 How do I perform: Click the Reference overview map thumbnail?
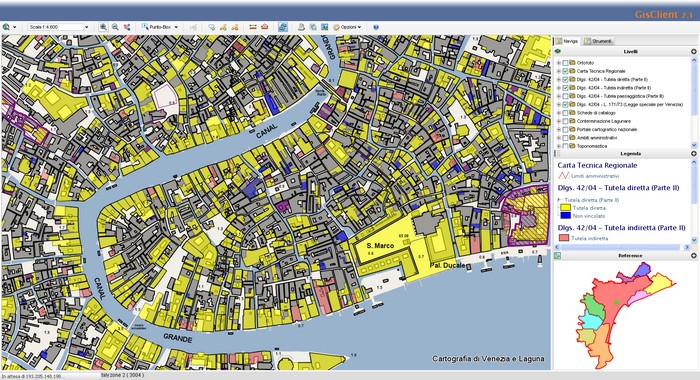(x=624, y=315)
